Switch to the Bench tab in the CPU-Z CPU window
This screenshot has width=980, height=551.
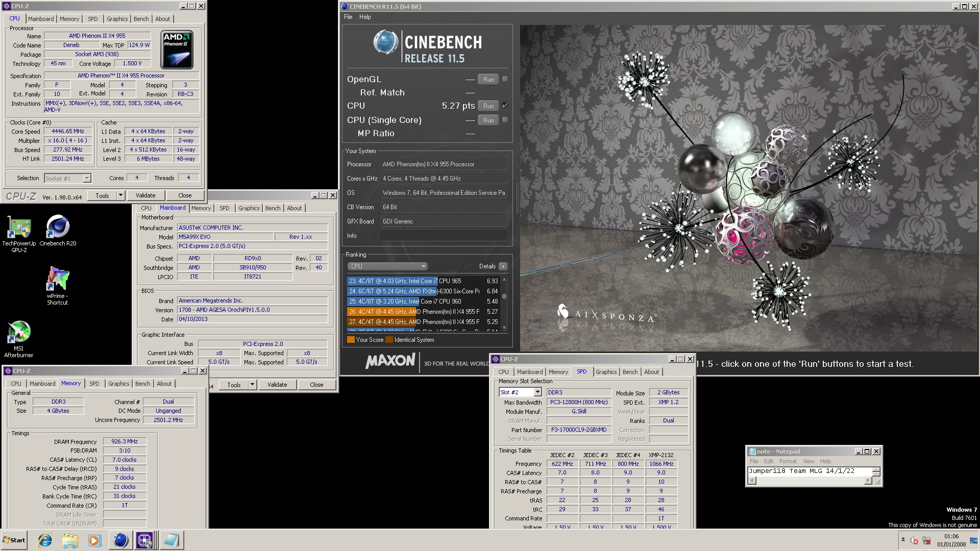coord(141,19)
